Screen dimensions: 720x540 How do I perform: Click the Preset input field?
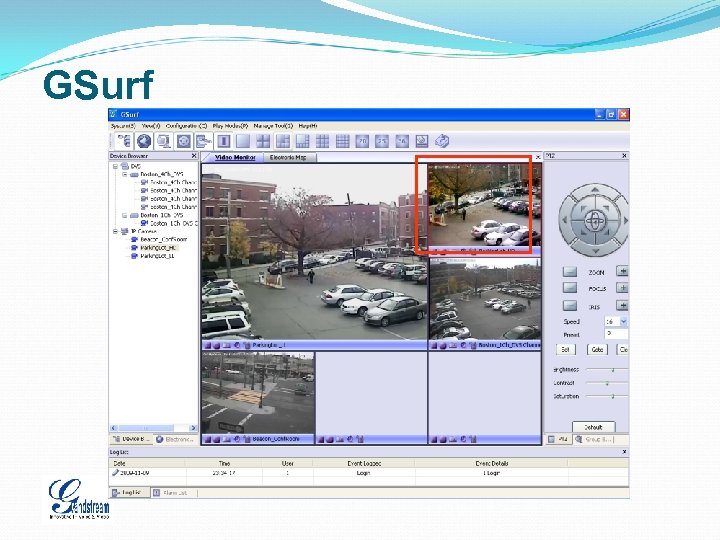616,334
